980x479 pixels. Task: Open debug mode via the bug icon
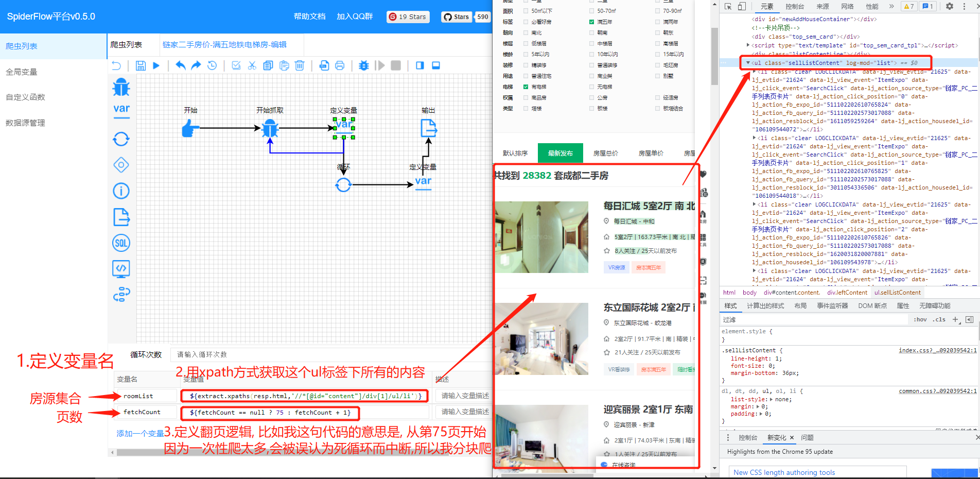[x=364, y=65]
